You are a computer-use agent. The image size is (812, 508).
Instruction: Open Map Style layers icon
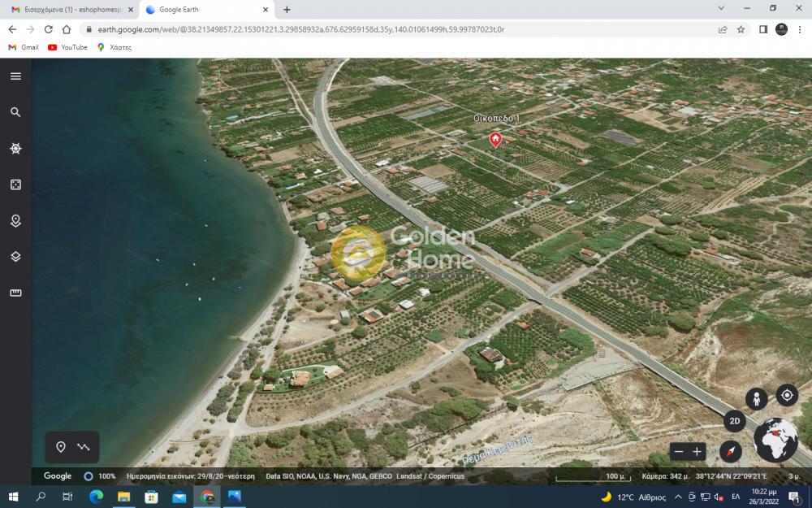15,257
